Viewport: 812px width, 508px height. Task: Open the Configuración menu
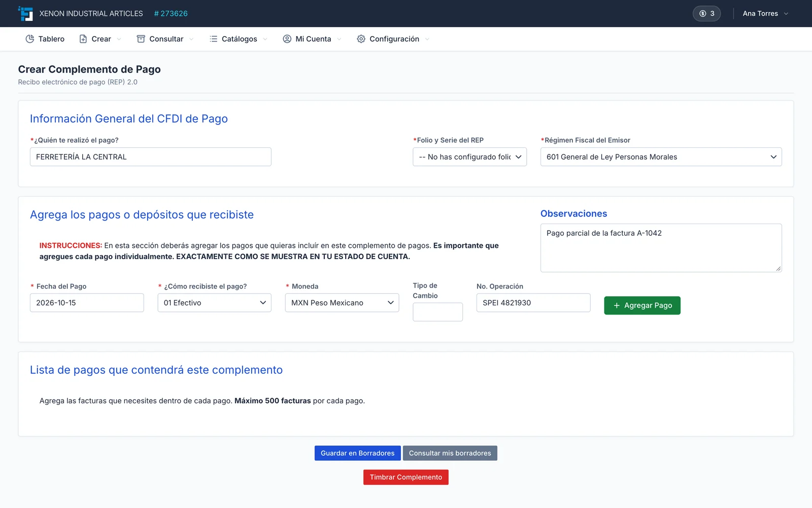pos(393,39)
